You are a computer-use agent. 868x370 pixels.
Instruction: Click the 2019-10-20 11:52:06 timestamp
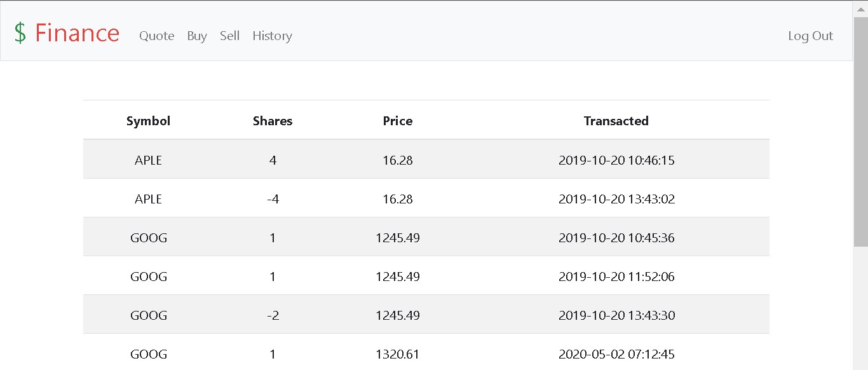tap(616, 277)
